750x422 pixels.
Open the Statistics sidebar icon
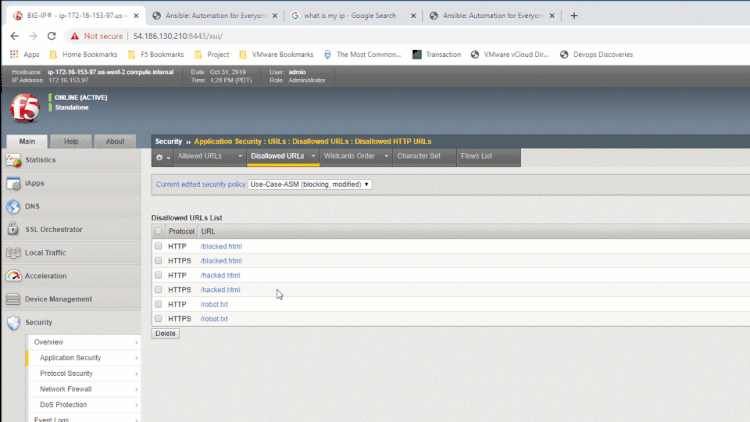point(14,160)
